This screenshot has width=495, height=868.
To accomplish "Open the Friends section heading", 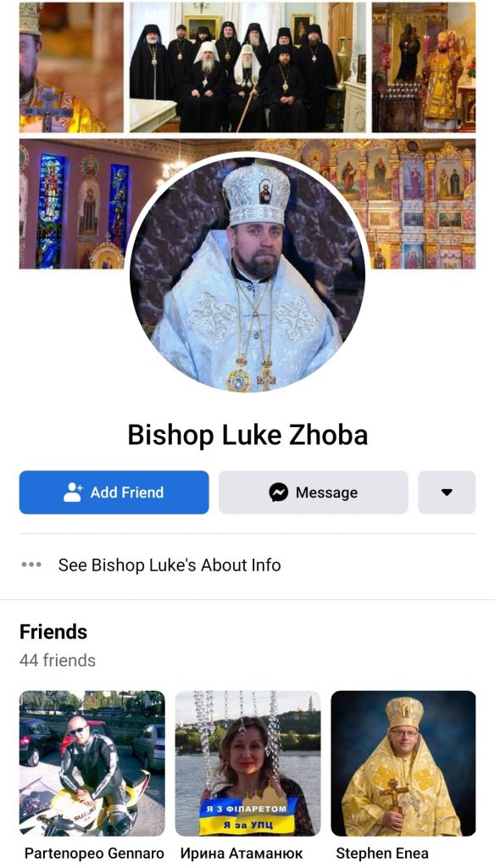I will click(53, 632).
